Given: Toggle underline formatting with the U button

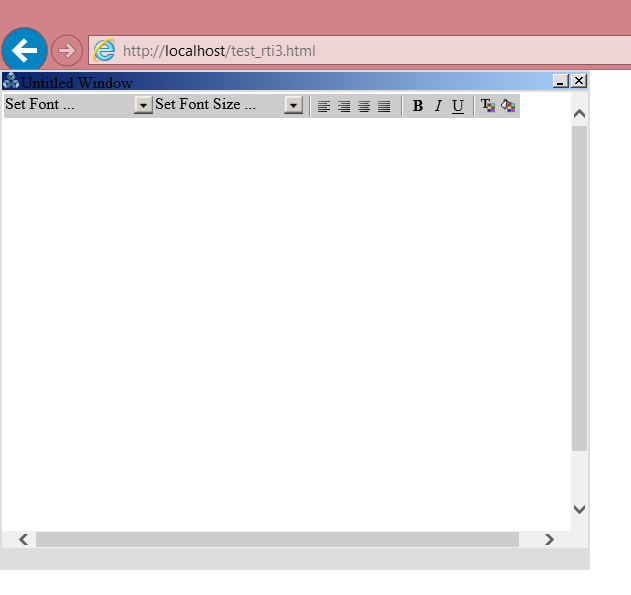Looking at the screenshot, I should click(458, 106).
